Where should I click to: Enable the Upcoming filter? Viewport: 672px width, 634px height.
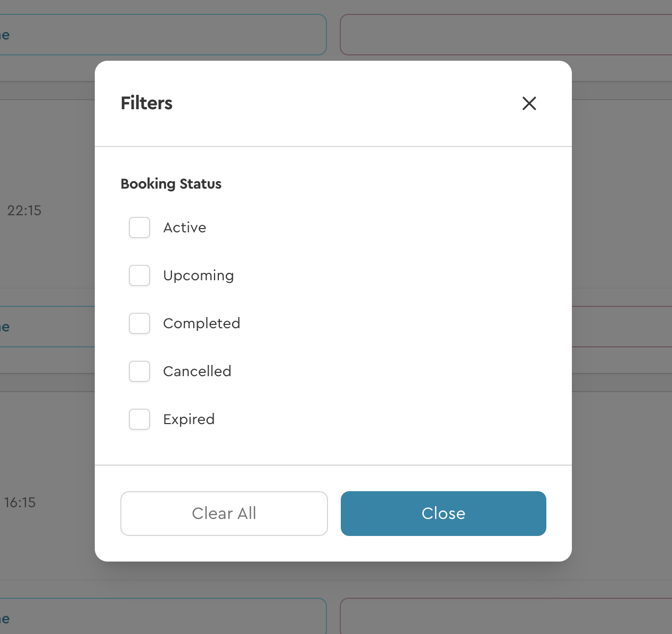139,275
